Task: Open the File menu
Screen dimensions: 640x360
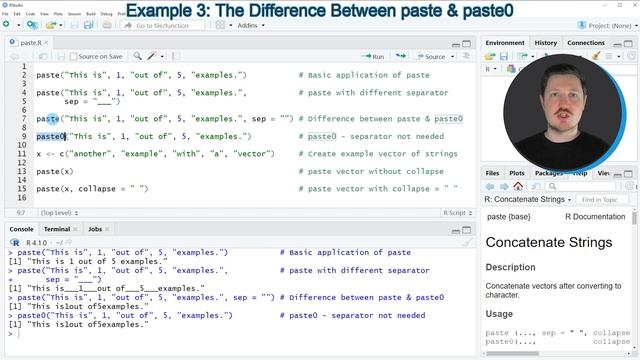Action: 5,14
